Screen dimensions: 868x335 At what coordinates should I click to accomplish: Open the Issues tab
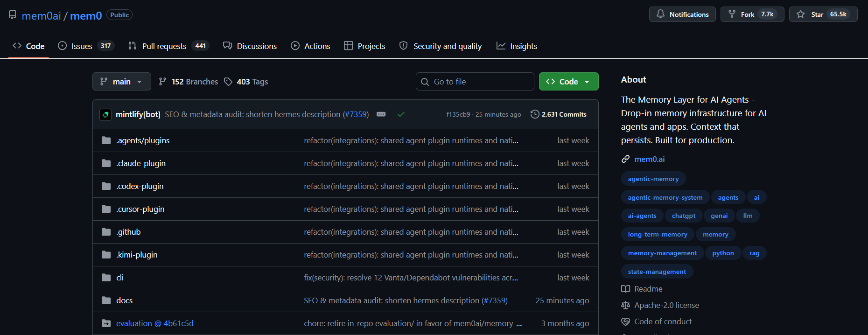[x=86, y=46]
